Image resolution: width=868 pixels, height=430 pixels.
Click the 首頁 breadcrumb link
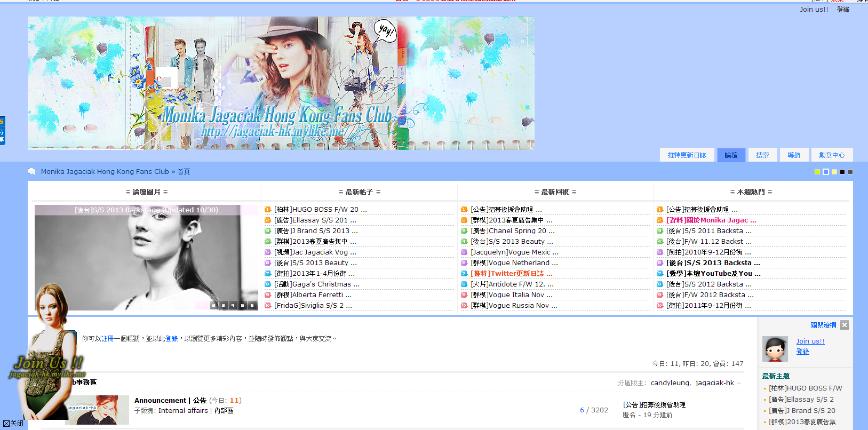coord(184,171)
